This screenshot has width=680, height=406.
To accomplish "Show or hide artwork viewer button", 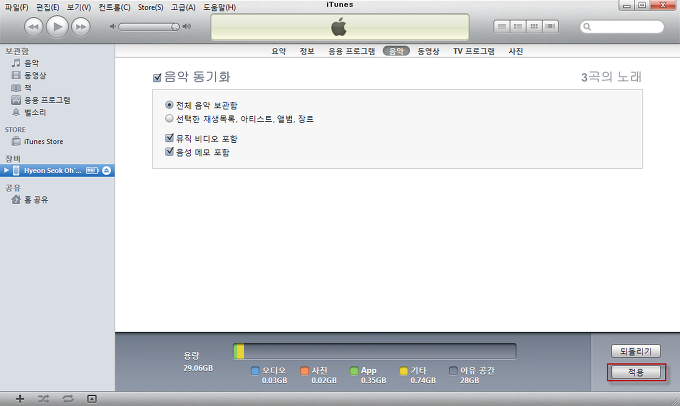I will point(92,399).
